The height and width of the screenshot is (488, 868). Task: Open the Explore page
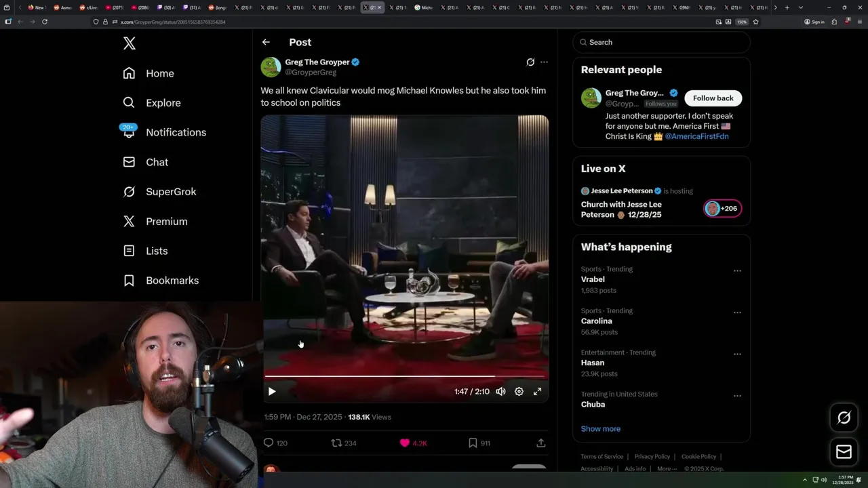tap(152, 103)
